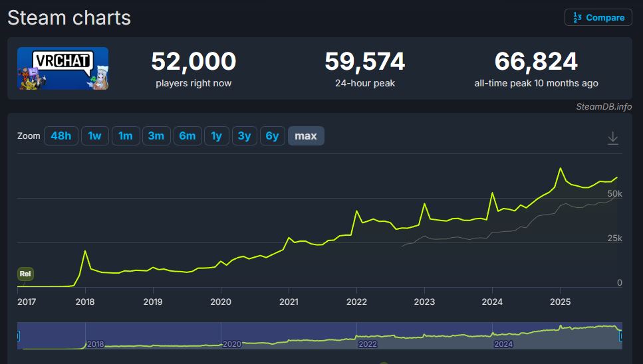Click the Rel release marker on the chart
Image resolution: width=643 pixels, height=364 pixels.
25,274
